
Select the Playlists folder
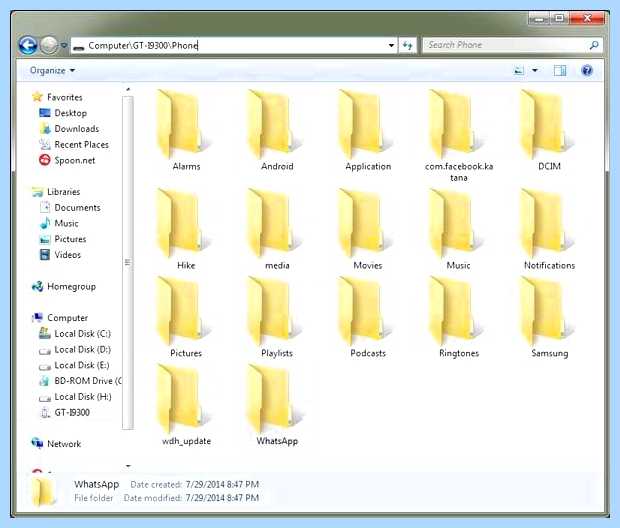(277, 318)
